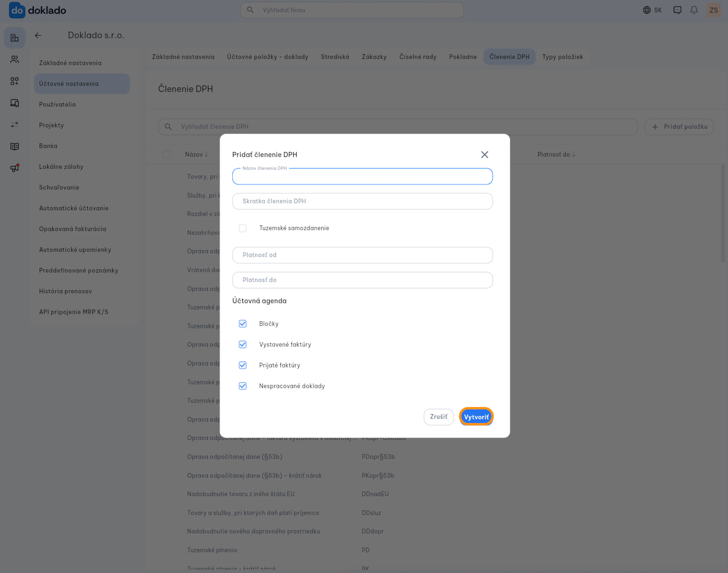Viewport: 728px width, 573px height.
Task: Click the Vyhľadať firmu search box
Action: click(352, 10)
